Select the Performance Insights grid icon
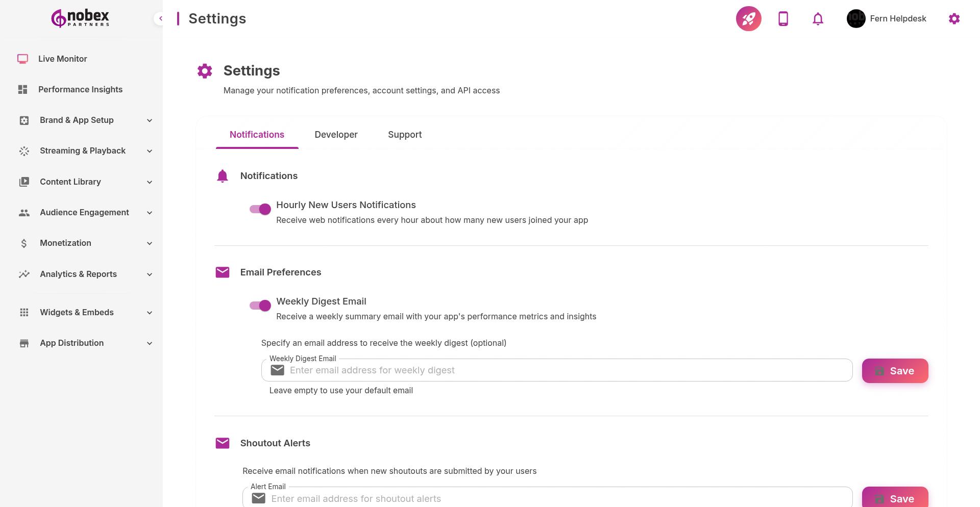This screenshot has width=980, height=507. (22, 89)
